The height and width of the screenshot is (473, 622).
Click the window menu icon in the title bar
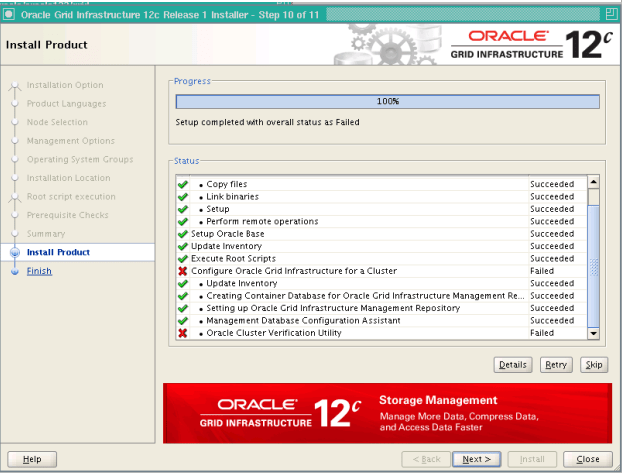(9, 15)
